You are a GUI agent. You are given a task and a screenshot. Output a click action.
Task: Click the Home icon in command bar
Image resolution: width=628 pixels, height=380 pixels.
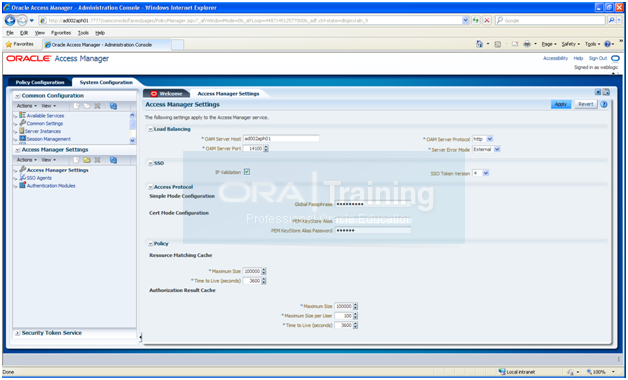(x=479, y=44)
